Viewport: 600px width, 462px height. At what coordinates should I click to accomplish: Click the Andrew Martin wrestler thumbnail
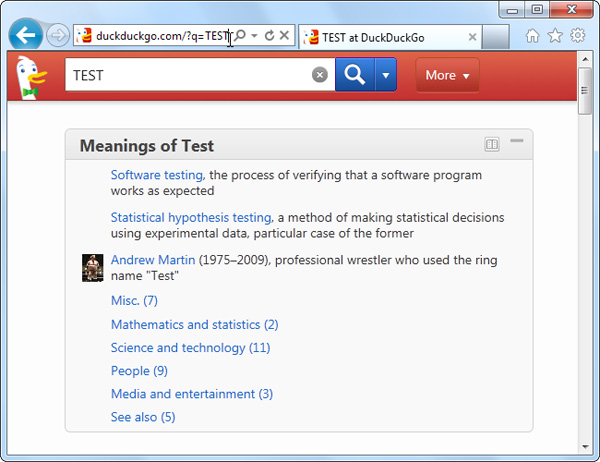click(x=93, y=267)
